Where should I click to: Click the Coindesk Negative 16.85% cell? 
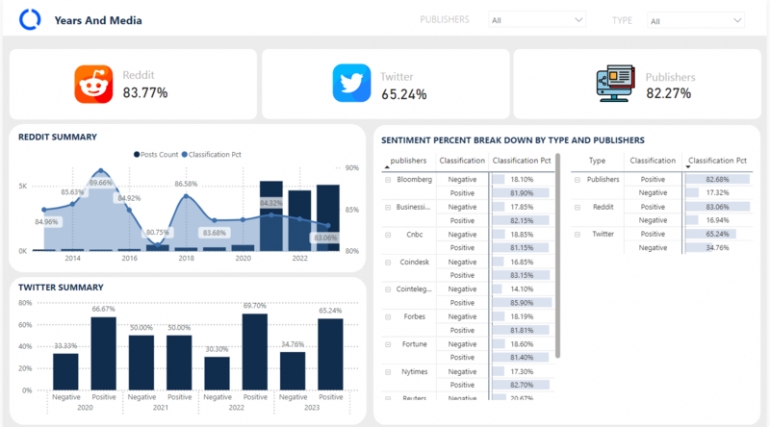(x=522, y=262)
